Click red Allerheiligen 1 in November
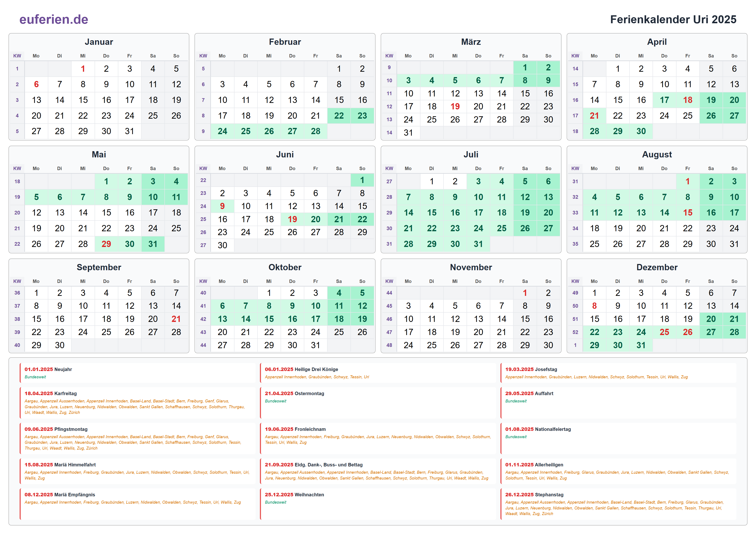The width and height of the screenshot is (756, 534). (x=525, y=293)
